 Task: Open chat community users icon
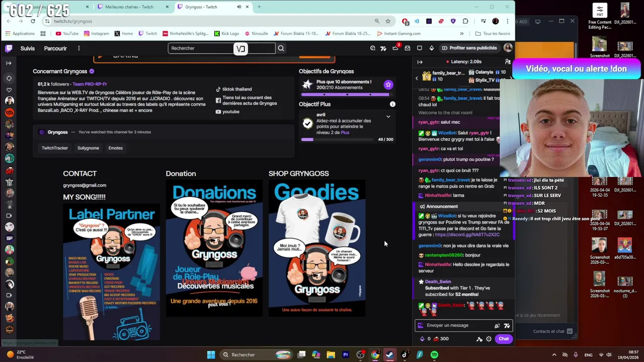[x=508, y=62]
